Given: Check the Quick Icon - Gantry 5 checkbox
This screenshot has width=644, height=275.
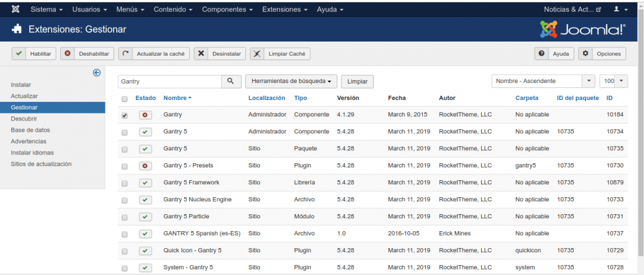Looking at the screenshot, I should tap(125, 251).
